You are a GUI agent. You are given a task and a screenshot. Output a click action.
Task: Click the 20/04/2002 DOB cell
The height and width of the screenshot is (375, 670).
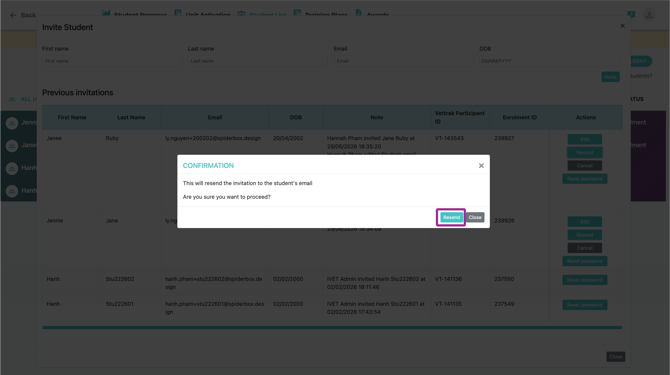[288, 138]
